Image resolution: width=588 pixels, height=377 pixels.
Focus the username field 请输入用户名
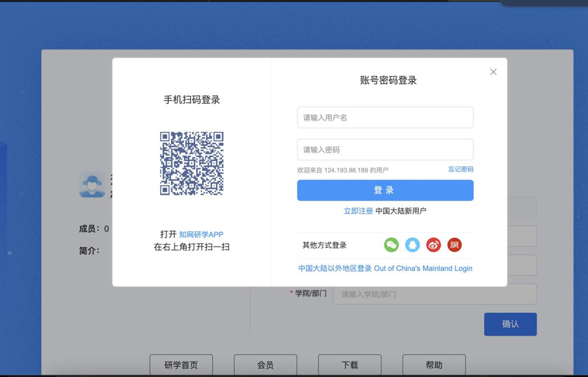385,118
